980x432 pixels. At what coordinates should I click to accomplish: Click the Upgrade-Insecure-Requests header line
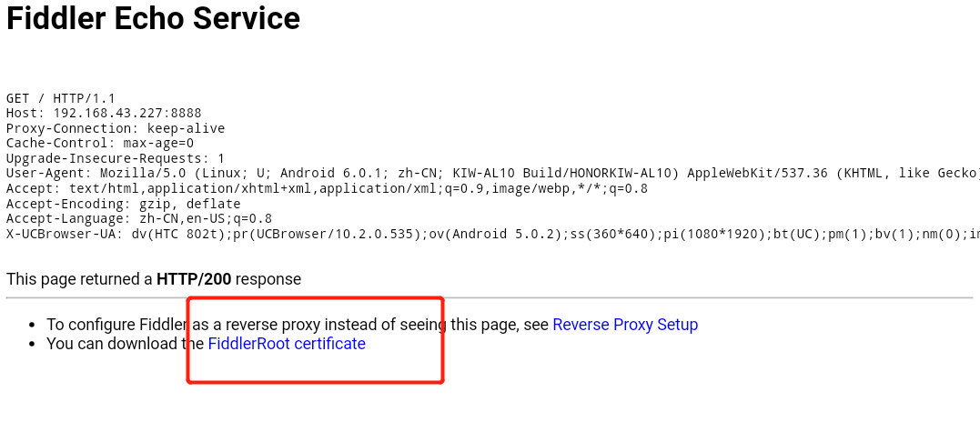pos(116,158)
